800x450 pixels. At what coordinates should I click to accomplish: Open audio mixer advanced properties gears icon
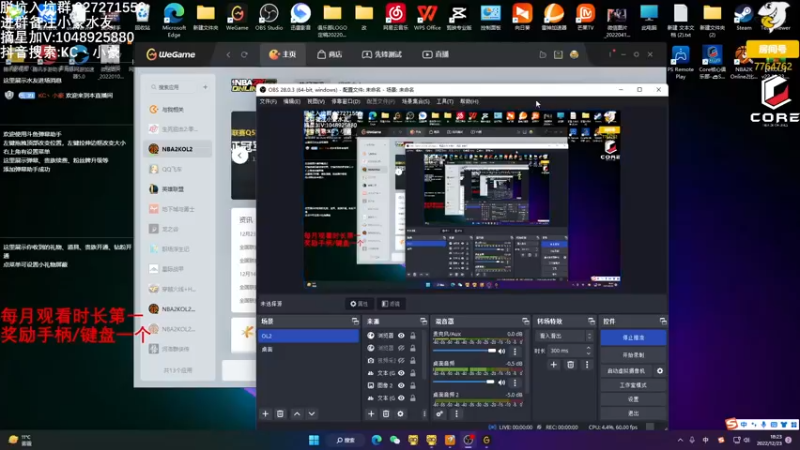(x=440, y=414)
